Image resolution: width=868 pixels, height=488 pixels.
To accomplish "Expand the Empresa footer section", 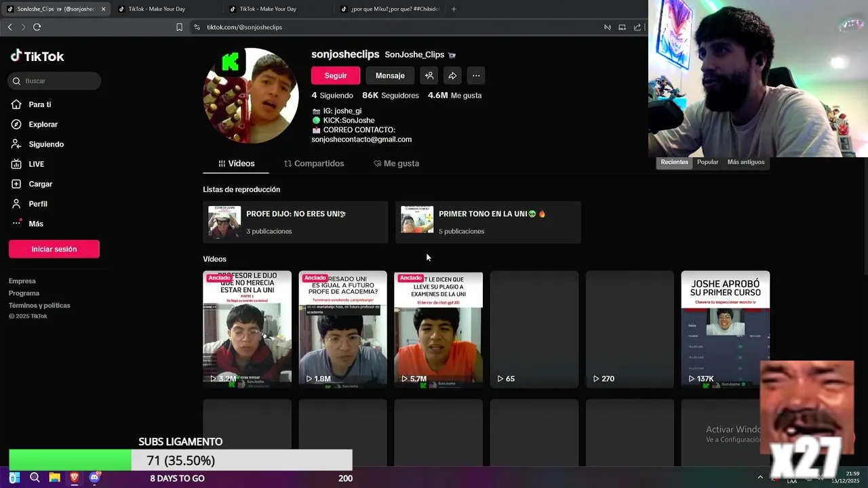I will [22, 281].
